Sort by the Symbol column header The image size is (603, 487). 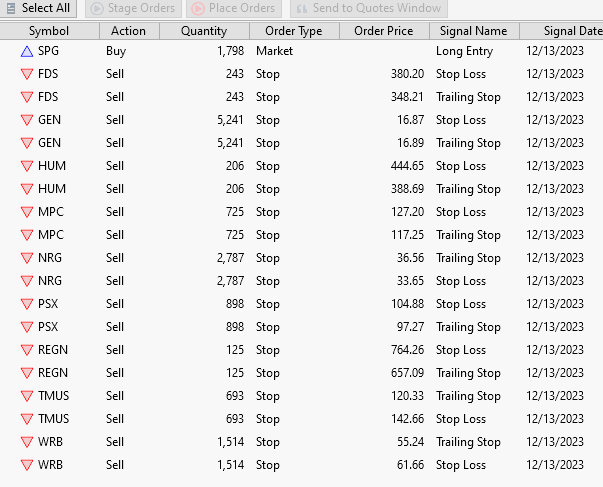pyautogui.click(x=49, y=31)
